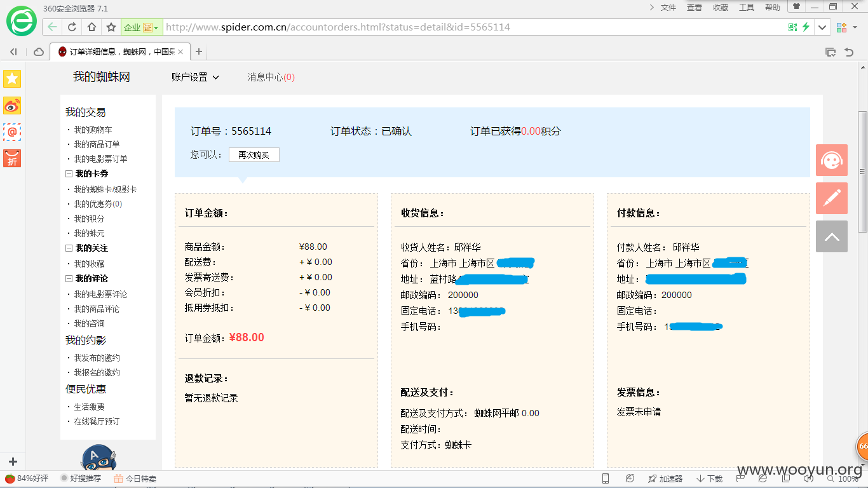The width and height of the screenshot is (868, 488).
Task: Collapse the 我的关注 section
Action: 69,248
